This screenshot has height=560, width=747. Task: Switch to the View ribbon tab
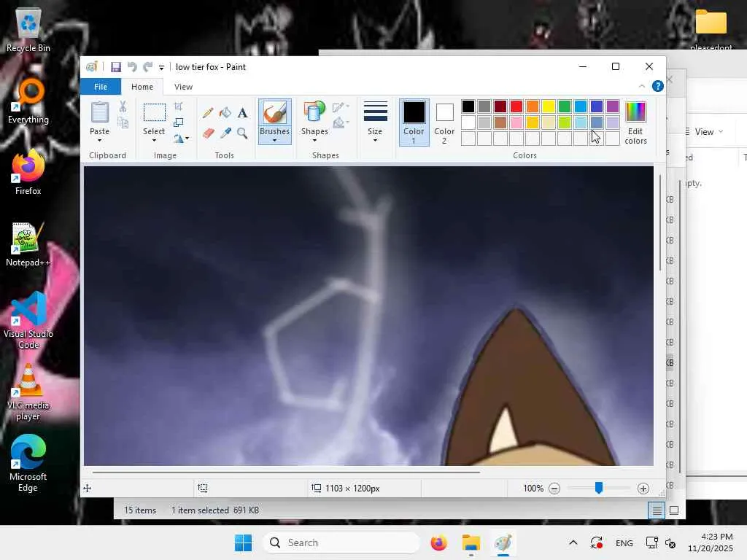tap(183, 87)
